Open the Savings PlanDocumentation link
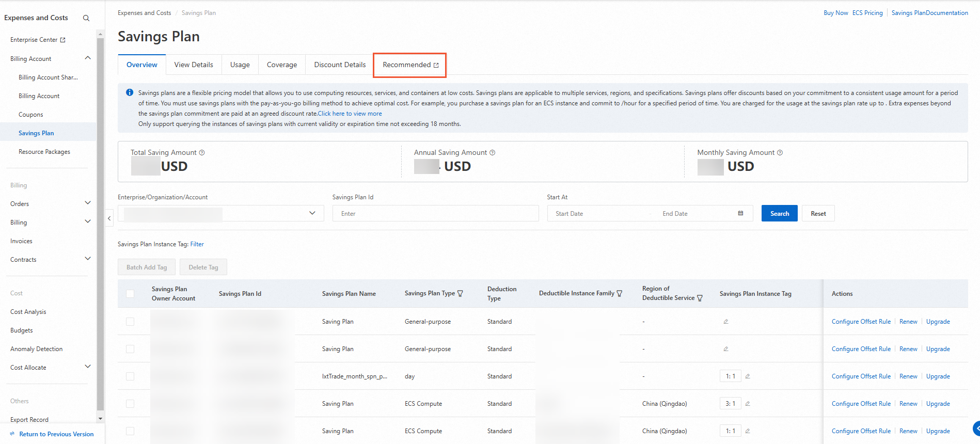The height and width of the screenshot is (444, 980). click(930, 13)
